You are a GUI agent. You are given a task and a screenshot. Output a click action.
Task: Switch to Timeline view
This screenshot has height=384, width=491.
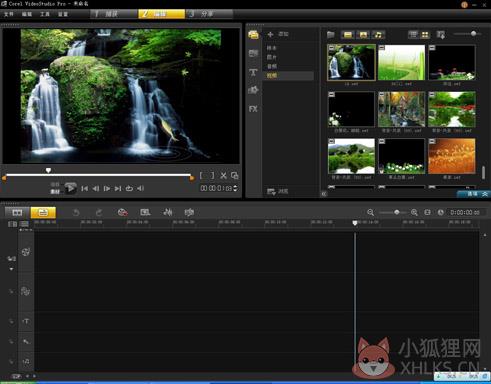(x=43, y=212)
